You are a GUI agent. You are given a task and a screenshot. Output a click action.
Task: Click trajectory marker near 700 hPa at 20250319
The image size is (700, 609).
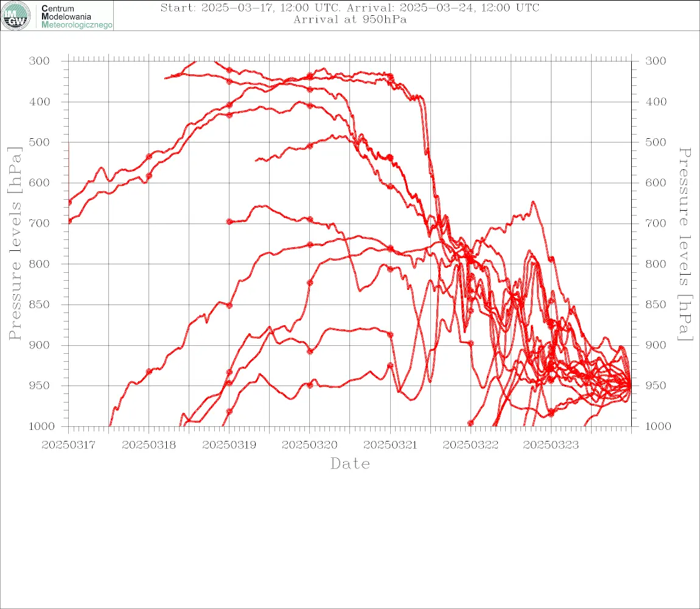coord(229,222)
